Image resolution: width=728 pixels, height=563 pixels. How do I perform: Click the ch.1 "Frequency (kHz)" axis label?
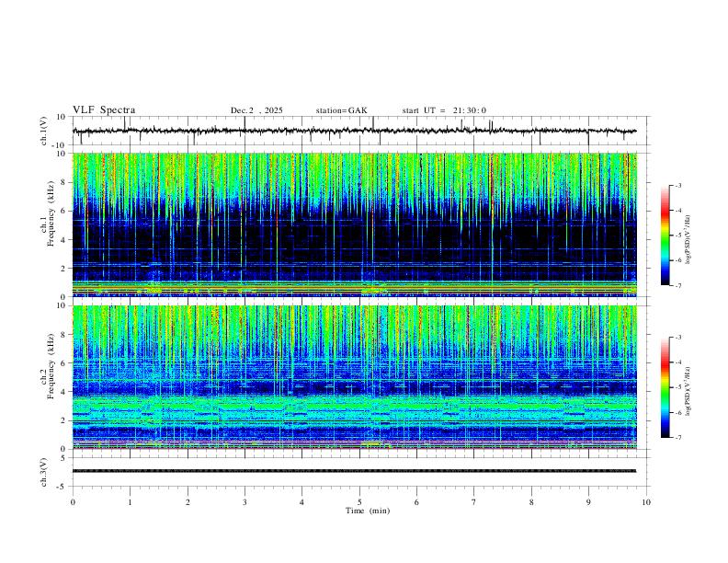tap(51, 213)
